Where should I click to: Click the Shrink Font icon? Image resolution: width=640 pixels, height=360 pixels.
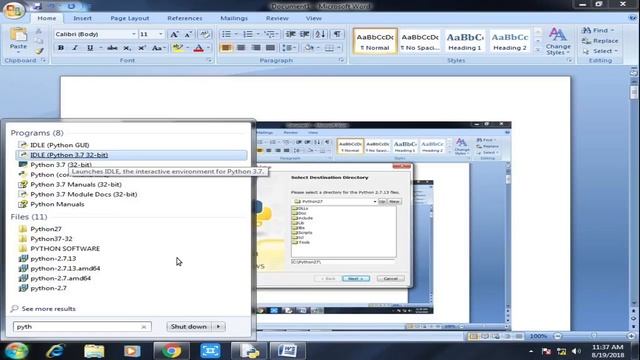(x=188, y=34)
